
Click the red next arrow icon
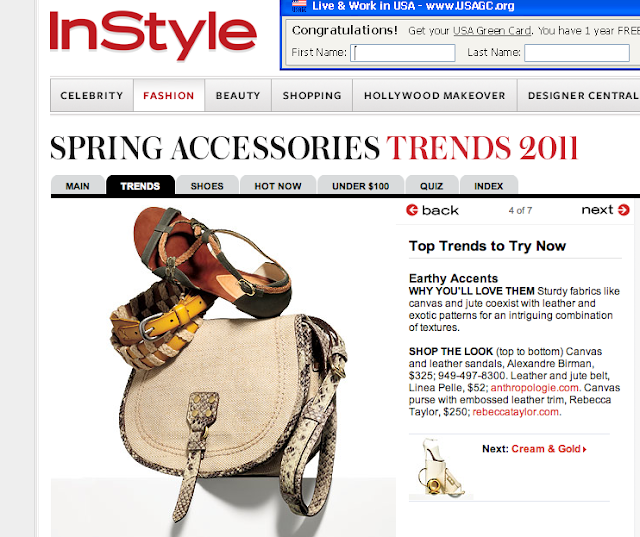coord(623,210)
